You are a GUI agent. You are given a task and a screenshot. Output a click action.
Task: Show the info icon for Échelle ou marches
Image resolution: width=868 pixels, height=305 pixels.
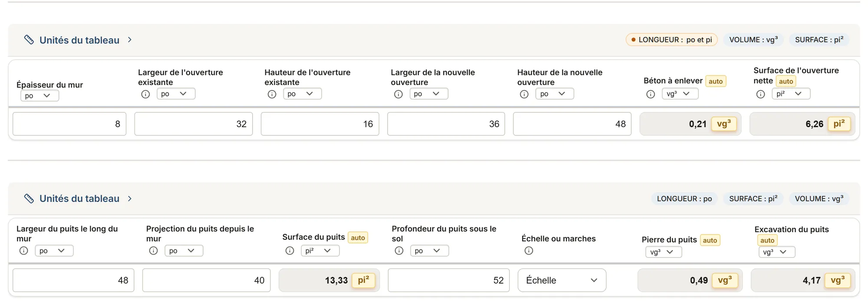coord(529,251)
